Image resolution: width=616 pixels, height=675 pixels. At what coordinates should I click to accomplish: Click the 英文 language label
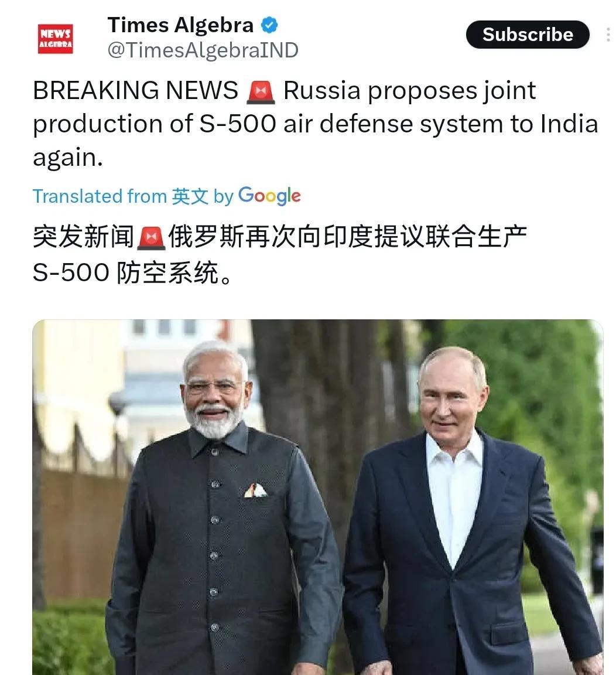(x=190, y=197)
